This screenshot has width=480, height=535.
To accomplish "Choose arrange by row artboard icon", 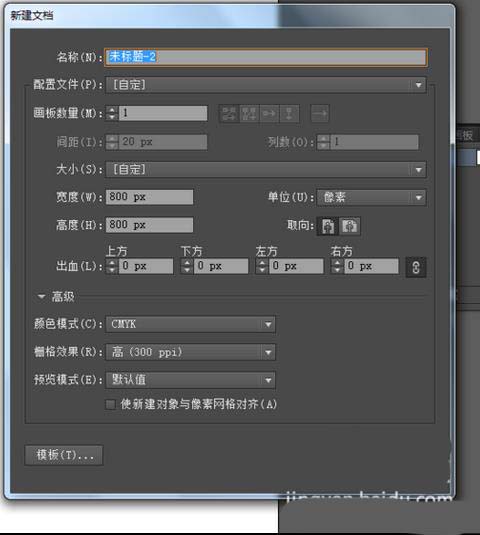I will pyautogui.click(x=269, y=114).
